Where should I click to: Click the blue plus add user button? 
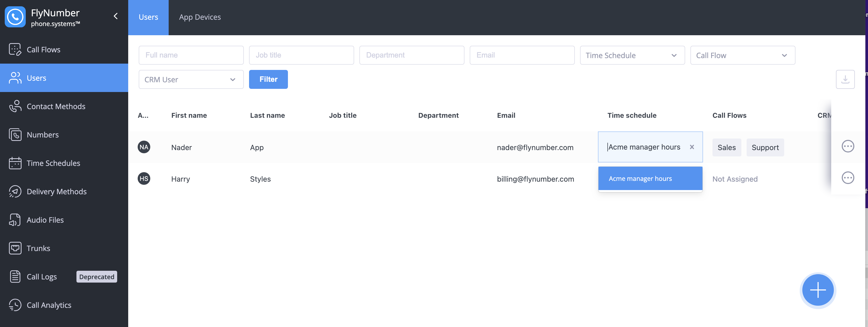coord(818,290)
